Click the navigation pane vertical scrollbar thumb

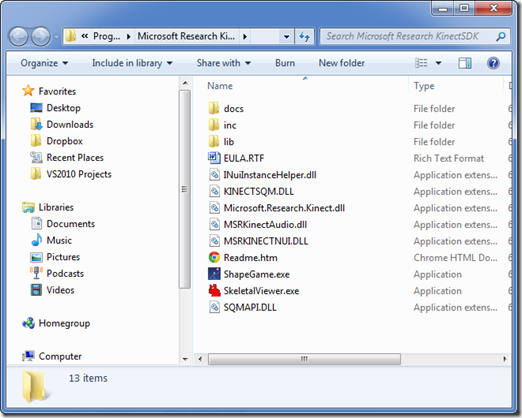click(185, 189)
